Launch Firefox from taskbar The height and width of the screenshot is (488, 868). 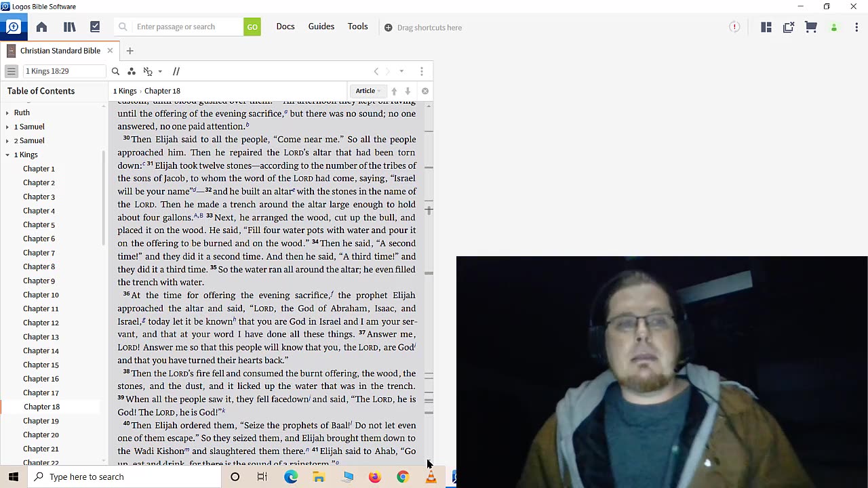374,476
